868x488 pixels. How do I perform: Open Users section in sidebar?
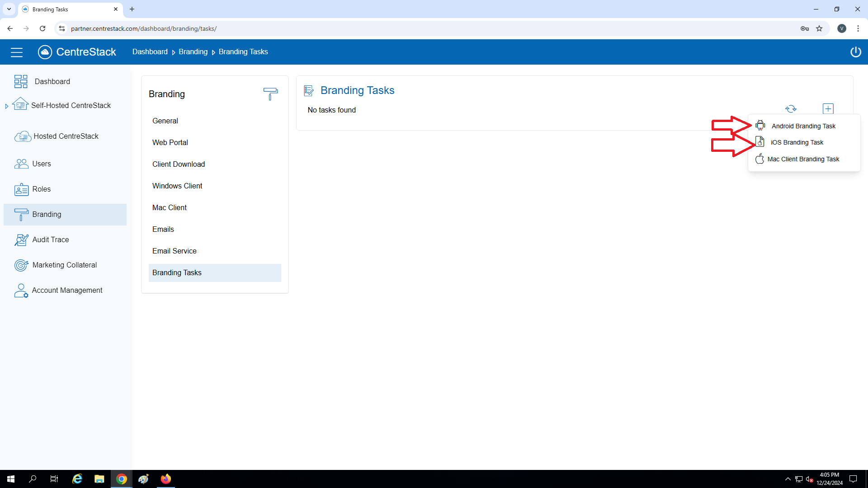[x=41, y=164]
